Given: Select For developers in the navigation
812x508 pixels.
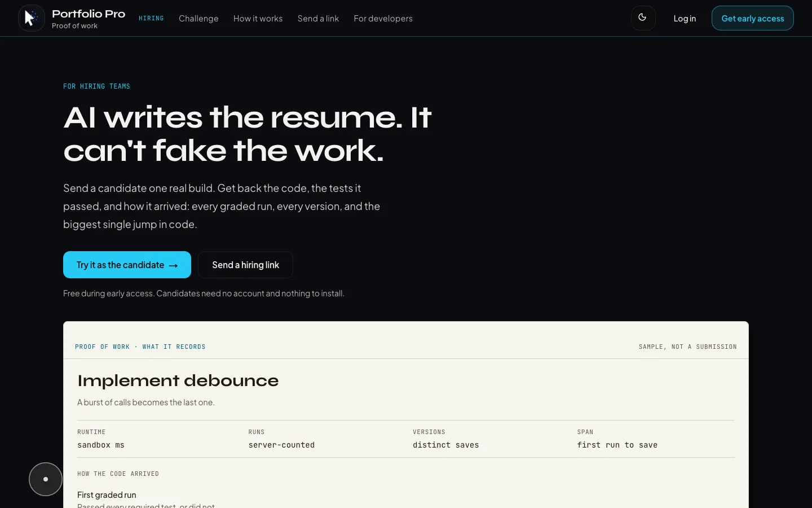Looking at the screenshot, I should pos(383,19).
